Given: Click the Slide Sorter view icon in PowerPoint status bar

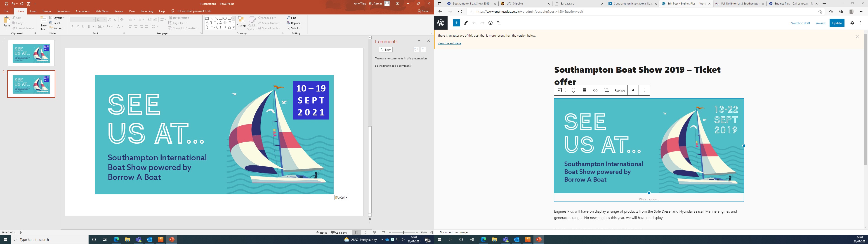Looking at the screenshot, I should [x=365, y=232].
